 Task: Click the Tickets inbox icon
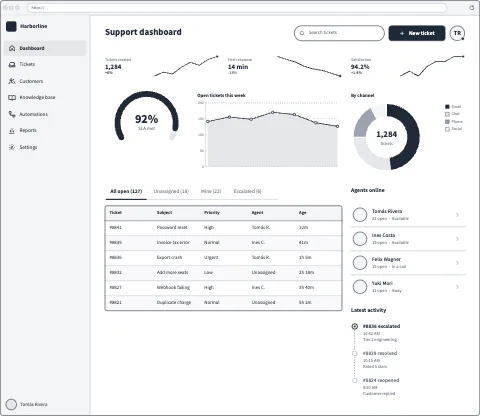12,64
